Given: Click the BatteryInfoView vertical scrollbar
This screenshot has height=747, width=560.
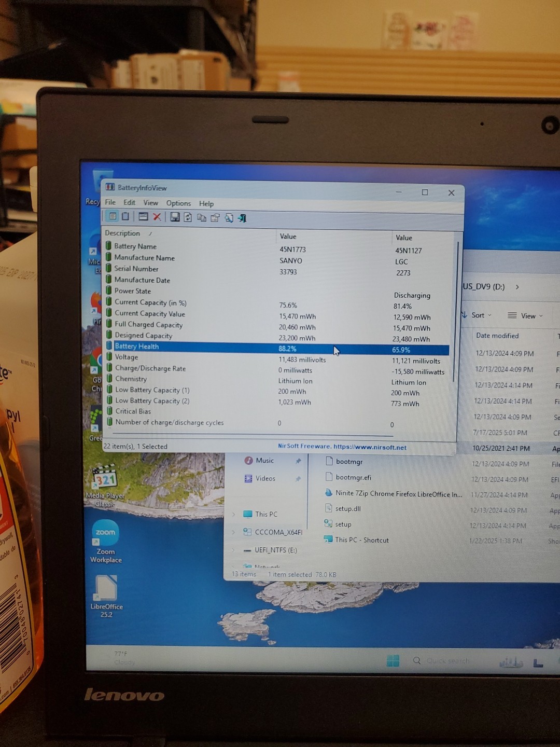Looking at the screenshot, I should [457, 311].
